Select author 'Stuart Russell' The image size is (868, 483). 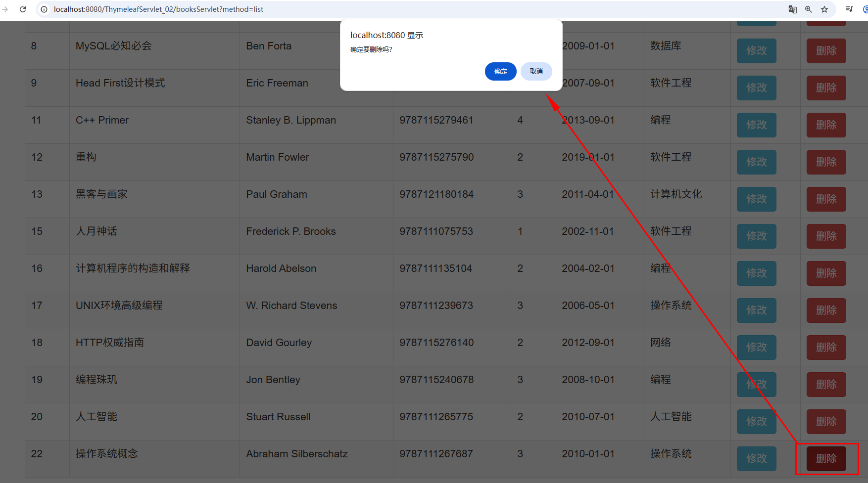coord(279,417)
